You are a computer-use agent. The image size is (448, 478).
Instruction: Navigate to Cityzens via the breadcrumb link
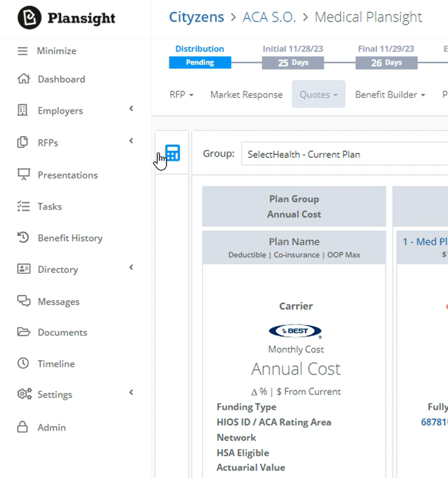click(x=196, y=17)
